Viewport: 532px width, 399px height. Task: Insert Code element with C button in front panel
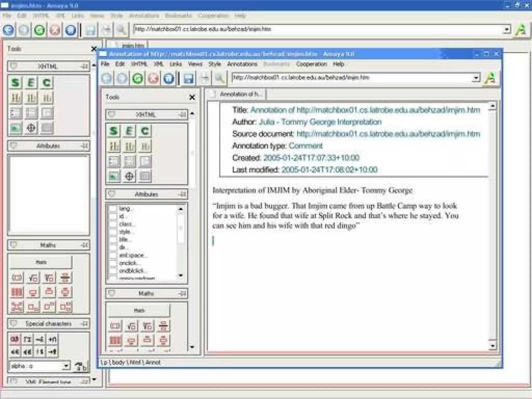145,131
